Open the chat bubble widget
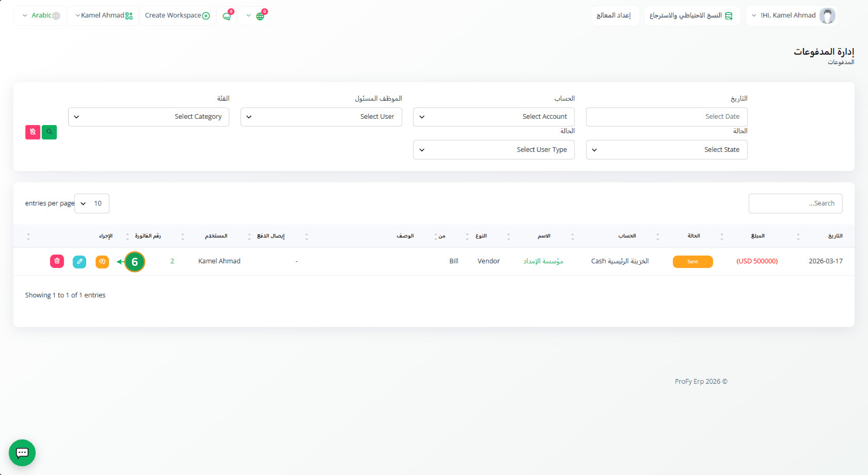Screen dimensions: 868x475 point(22,452)
